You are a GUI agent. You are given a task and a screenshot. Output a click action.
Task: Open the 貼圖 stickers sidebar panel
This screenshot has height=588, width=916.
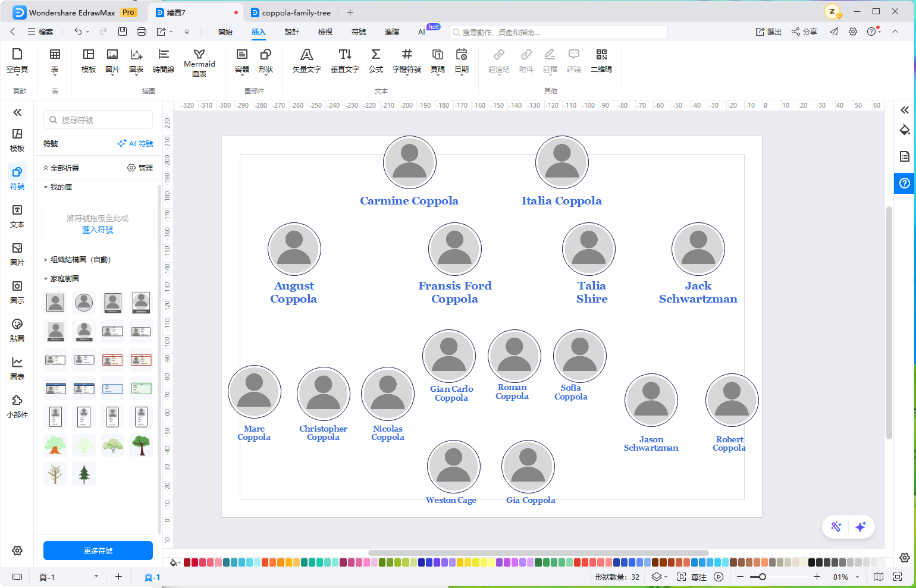pos(17,331)
